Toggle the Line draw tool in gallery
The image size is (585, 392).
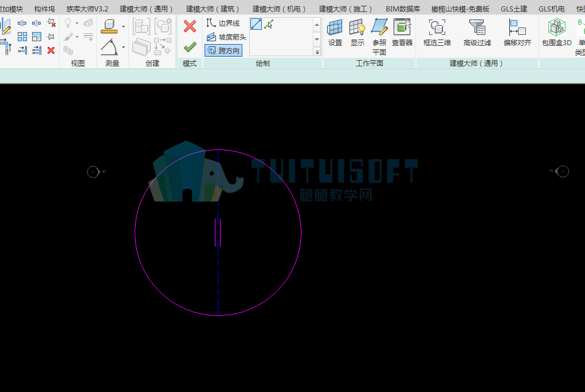256,24
